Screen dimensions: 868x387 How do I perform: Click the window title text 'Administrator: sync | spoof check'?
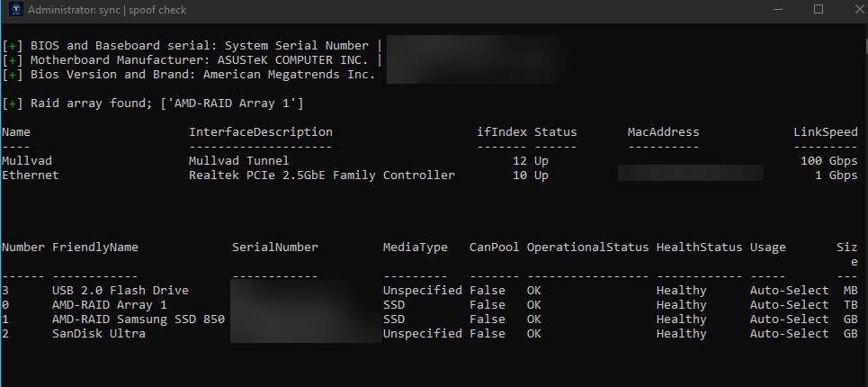[x=107, y=10]
